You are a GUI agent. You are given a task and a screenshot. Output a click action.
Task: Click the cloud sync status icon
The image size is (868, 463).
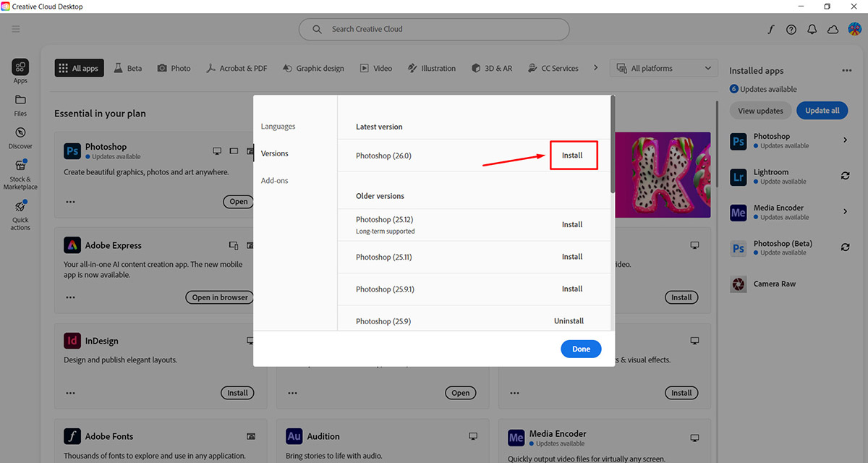coord(833,30)
